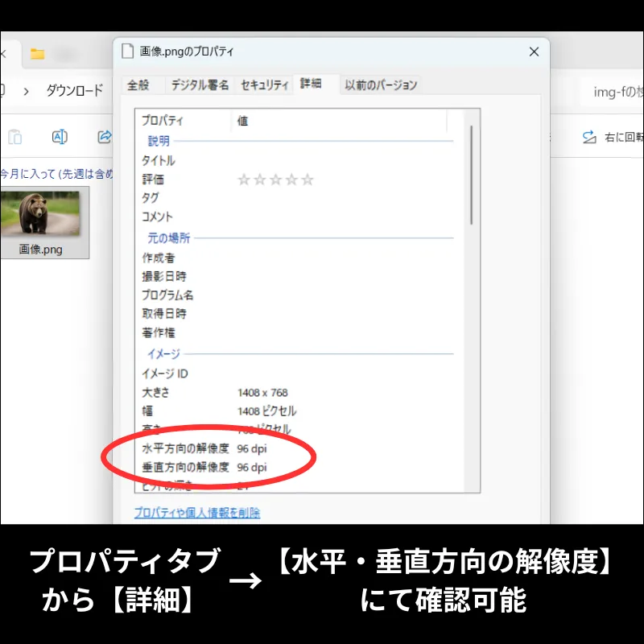Click the share icon in Explorer toolbar
644x644 pixels.
coord(104,137)
